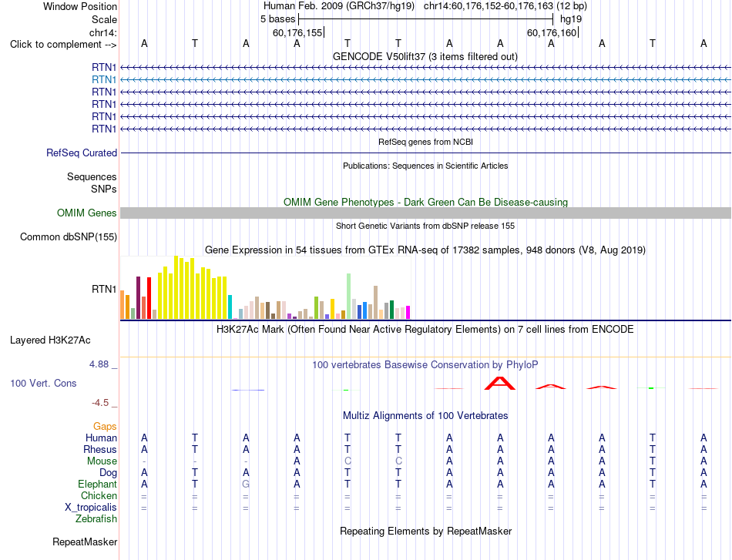The height and width of the screenshot is (560, 732).
Task: Select the 'Zebrafish' alignment row label
Action: 96,519
